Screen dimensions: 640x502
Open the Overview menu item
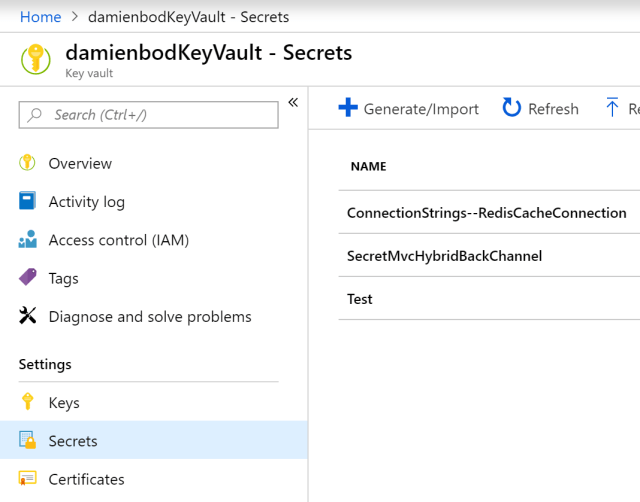point(80,163)
